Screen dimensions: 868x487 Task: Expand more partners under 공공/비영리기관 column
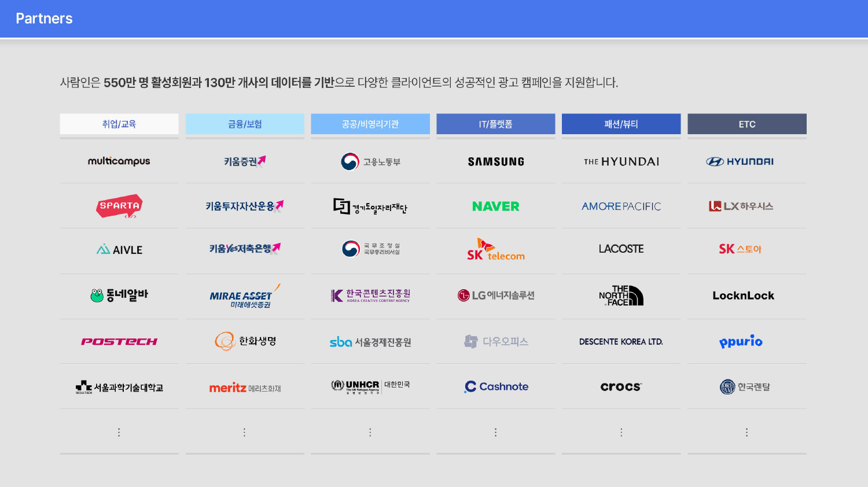(x=370, y=432)
